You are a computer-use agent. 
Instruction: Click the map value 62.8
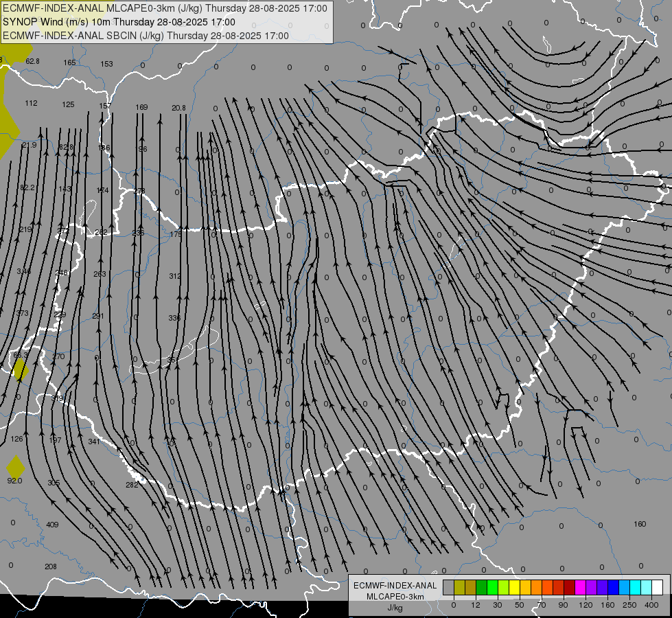pos(32,61)
